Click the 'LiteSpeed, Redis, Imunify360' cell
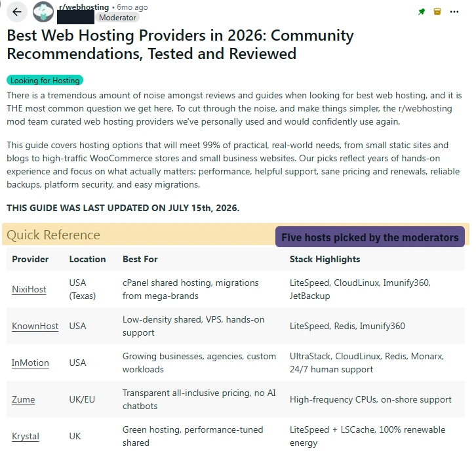 [x=347, y=326]
